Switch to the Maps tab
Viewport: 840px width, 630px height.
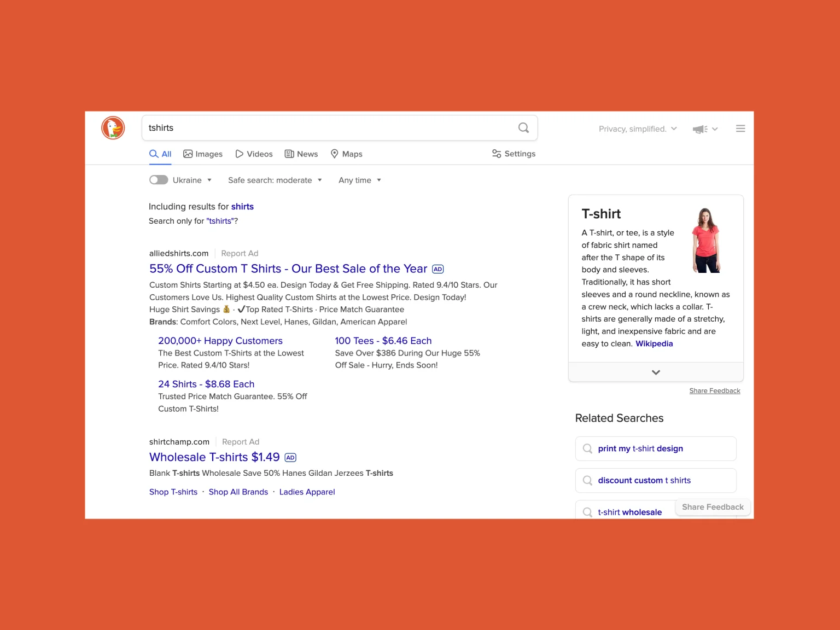coord(347,154)
